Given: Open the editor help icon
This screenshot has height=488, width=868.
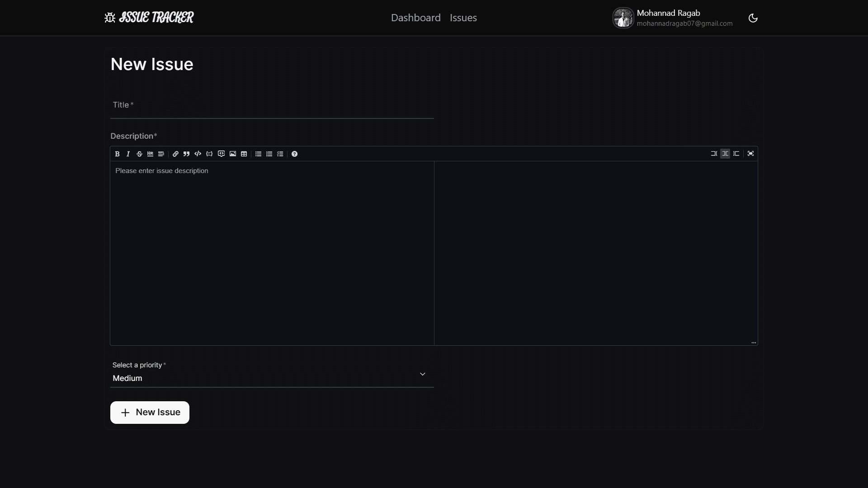Looking at the screenshot, I should point(294,154).
